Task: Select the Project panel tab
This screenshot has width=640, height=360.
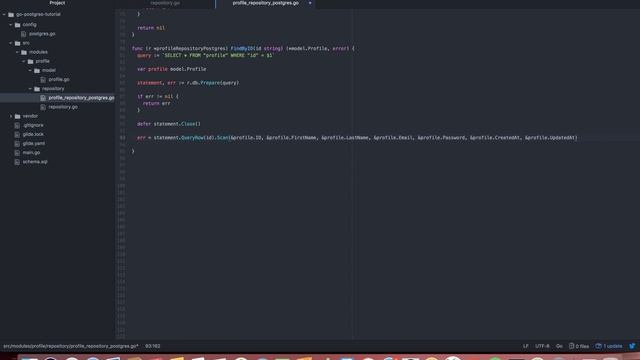Action: point(57,3)
